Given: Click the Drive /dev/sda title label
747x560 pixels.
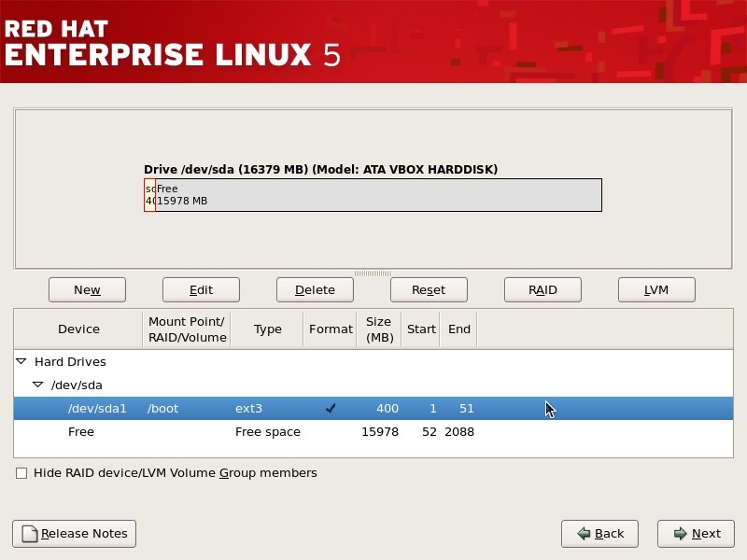Looking at the screenshot, I should pyautogui.click(x=320, y=170).
